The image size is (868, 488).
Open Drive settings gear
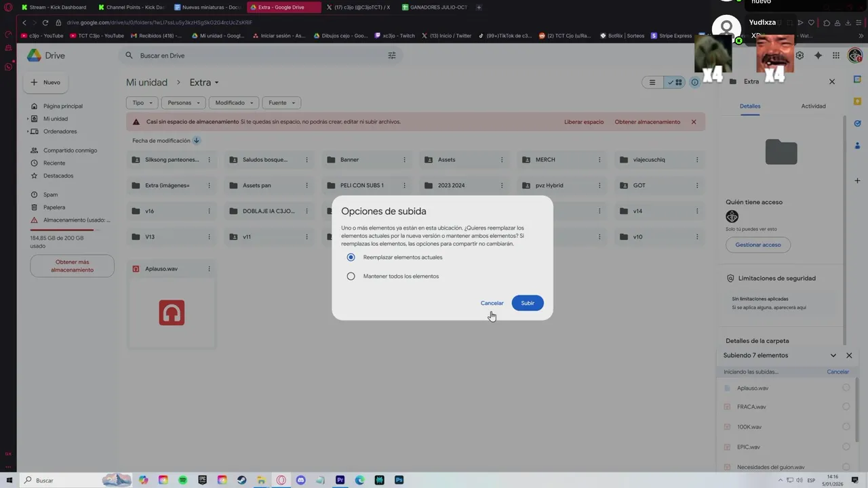click(x=800, y=56)
